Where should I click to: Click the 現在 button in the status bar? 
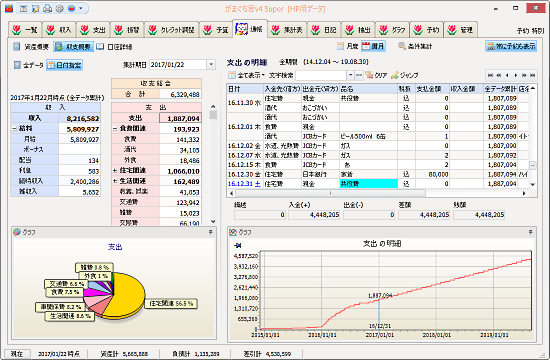(17, 354)
